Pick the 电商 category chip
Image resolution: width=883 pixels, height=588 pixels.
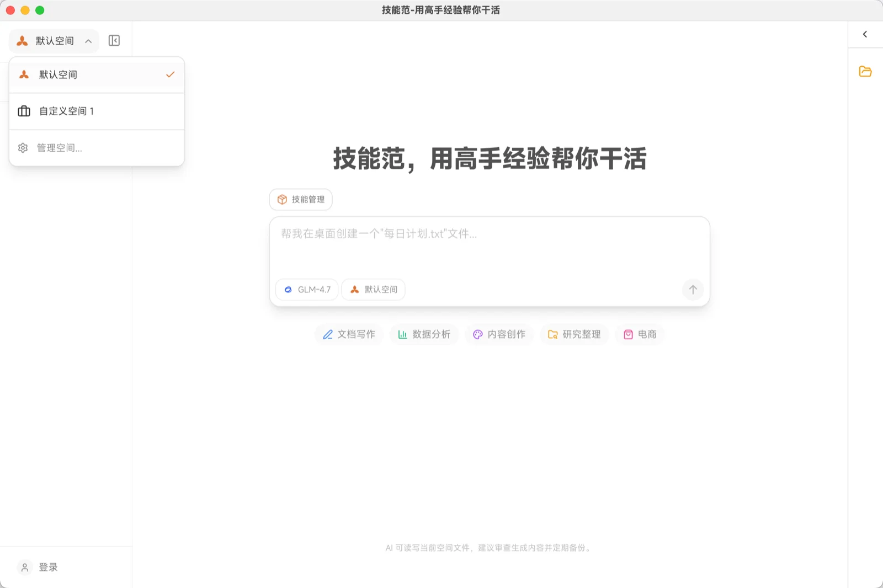(640, 334)
